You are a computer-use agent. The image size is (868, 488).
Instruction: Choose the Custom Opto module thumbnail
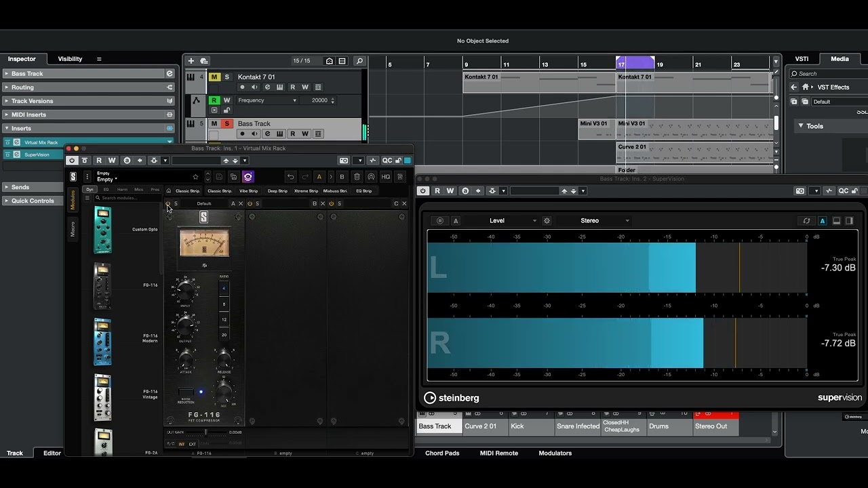tap(102, 230)
